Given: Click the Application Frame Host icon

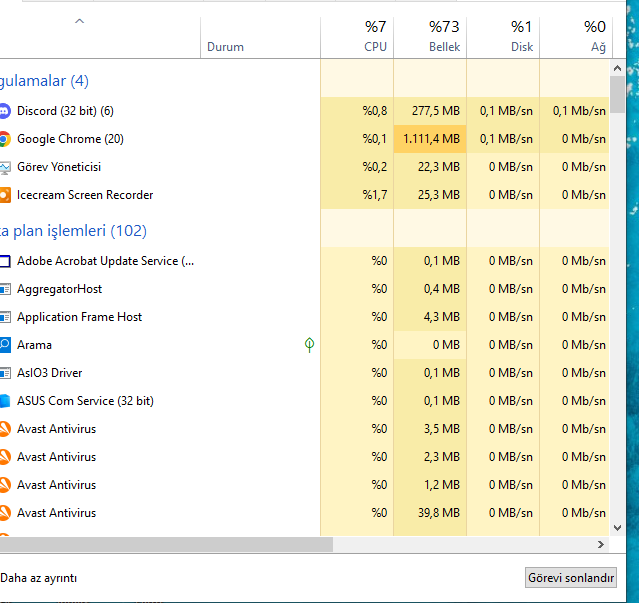Looking at the screenshot, I should [x=5, y=317].
